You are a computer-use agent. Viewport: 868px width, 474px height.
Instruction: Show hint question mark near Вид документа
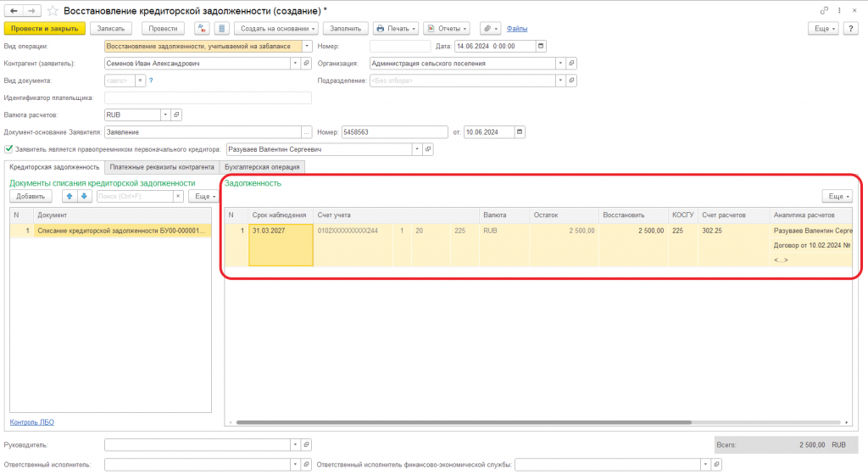click(x=151, y=81)
